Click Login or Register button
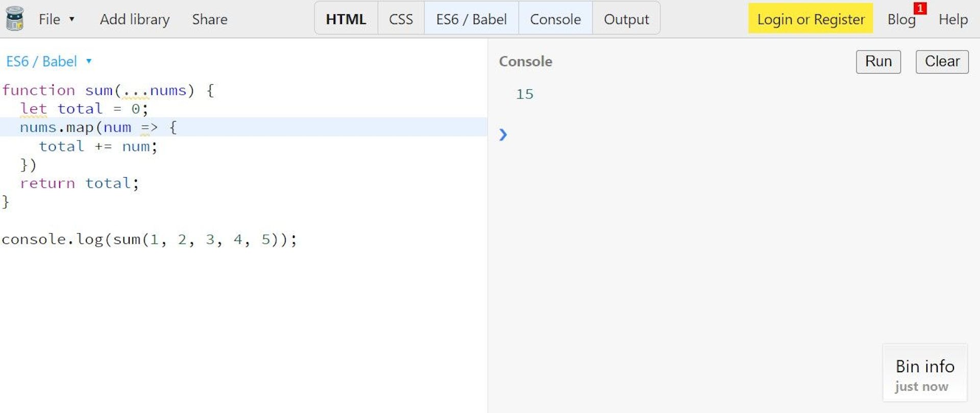This screenshot has width=980, height=413. [810, 19]
